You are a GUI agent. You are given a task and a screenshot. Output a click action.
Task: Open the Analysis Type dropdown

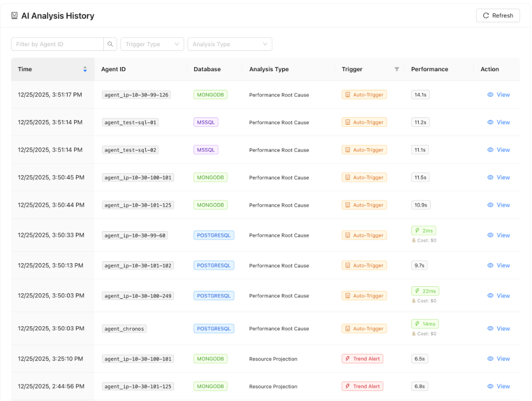[x=230, y=44]
